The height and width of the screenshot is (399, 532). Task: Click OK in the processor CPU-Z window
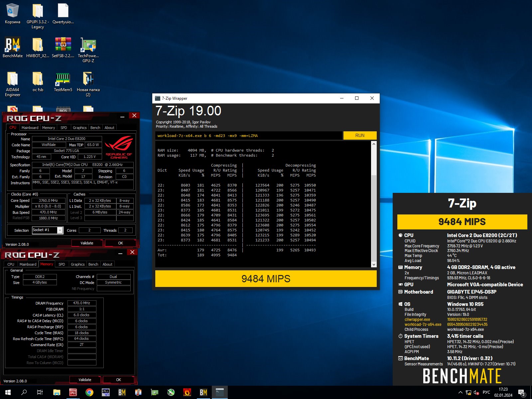point(120,243)
